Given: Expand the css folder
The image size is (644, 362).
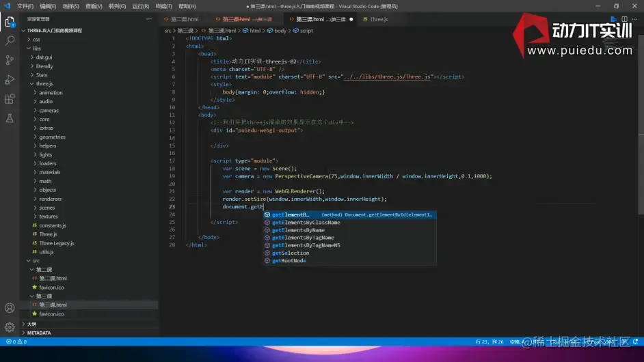Looking at the screenshot, I should pyautogui.click(x=36, y=40).
